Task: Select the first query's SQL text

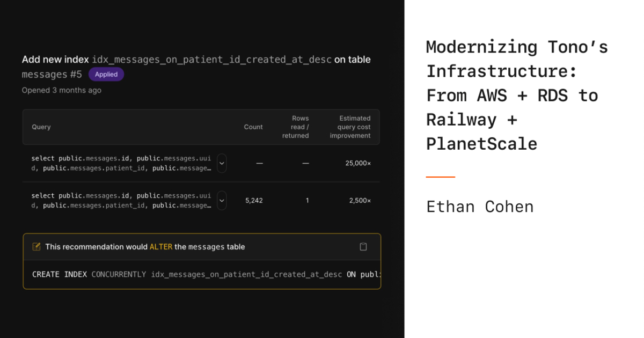Action: tap(121, 163)
